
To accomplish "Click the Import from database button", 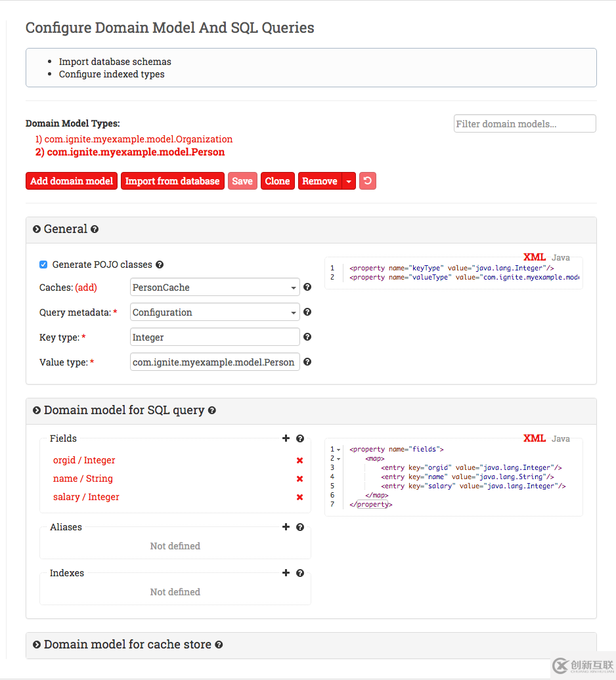I will (172, 181).
